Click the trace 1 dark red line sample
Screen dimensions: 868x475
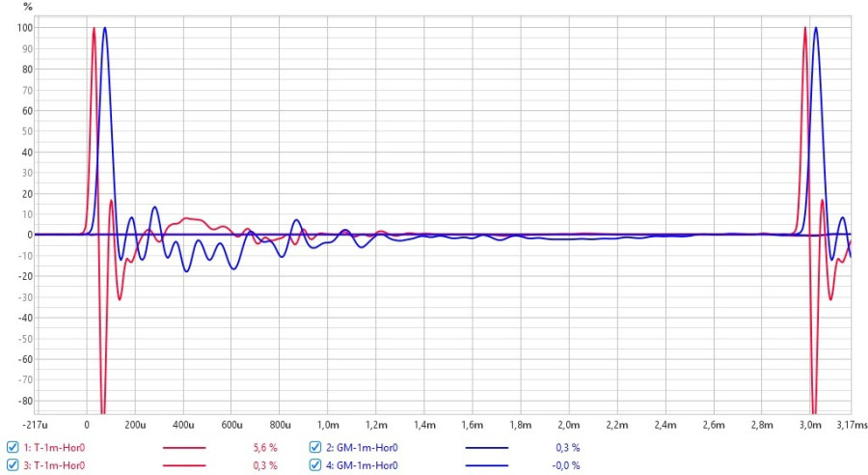184,447
